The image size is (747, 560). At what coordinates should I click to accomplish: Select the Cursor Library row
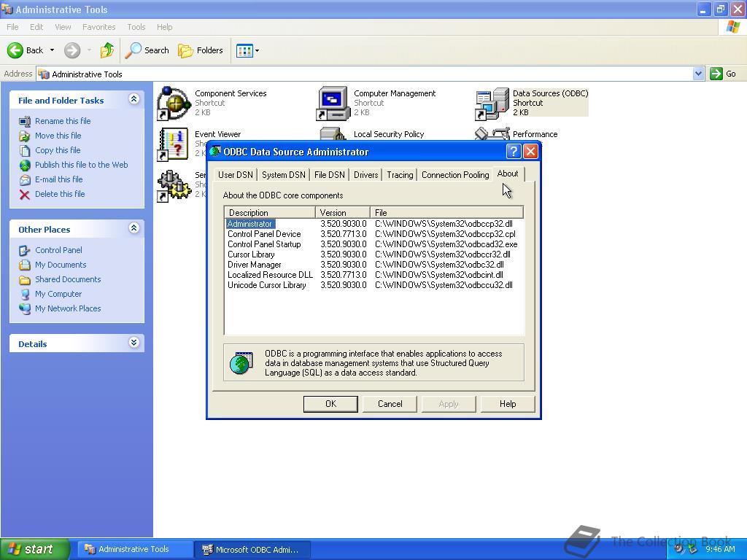coord(374,254)
